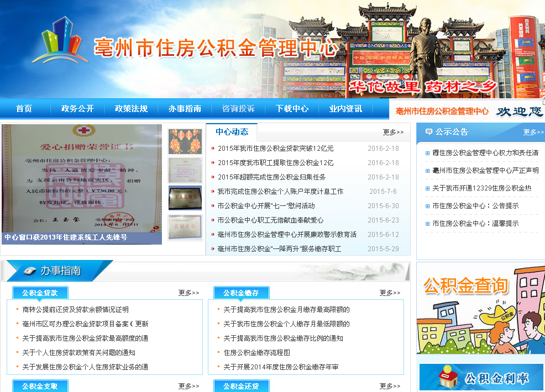
Task: Open 商转公提前还贷及贷款余额情况证明
Action: click(x=75, y=309)
